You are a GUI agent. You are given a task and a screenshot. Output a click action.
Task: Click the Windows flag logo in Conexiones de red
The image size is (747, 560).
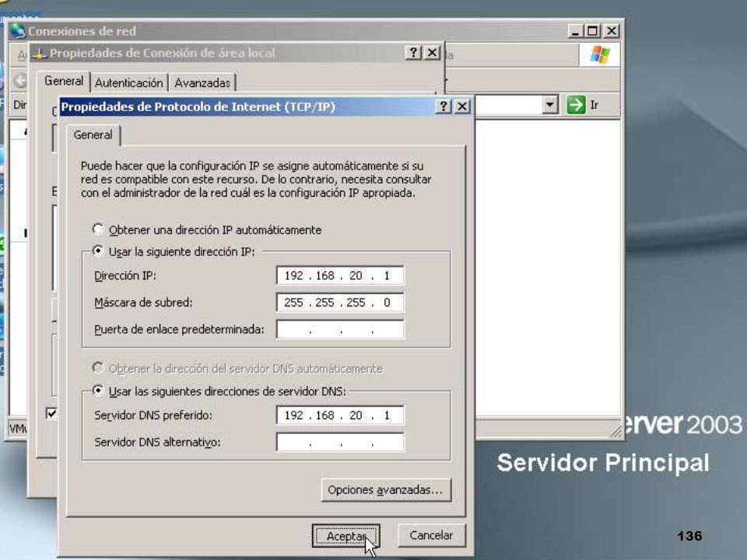600,54
